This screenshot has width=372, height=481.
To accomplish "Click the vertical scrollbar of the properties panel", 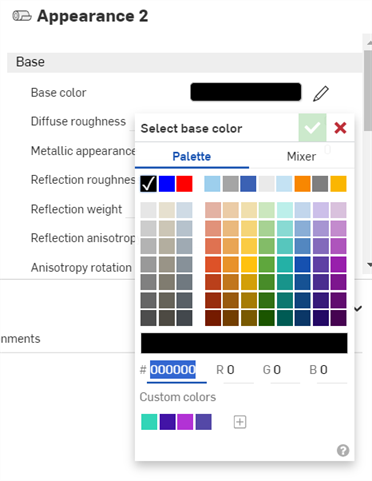I will (x=368, y=91).
